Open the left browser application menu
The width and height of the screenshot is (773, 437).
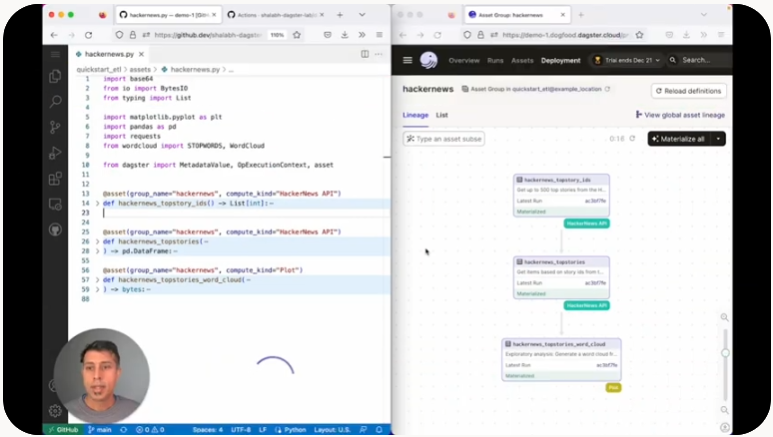[379, 35]
